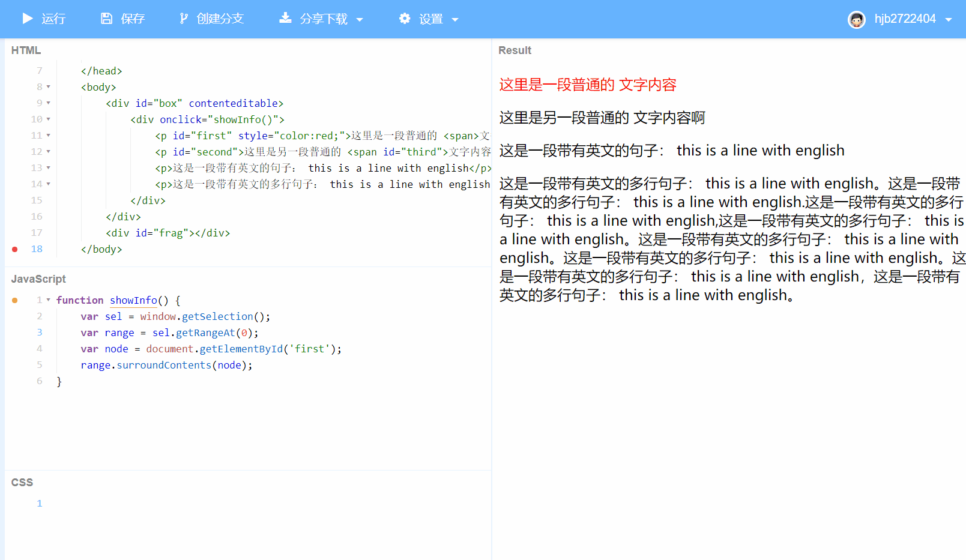Select the Result panel header
Viewport: 966px width, 560px height.
(x=515, y=50)
